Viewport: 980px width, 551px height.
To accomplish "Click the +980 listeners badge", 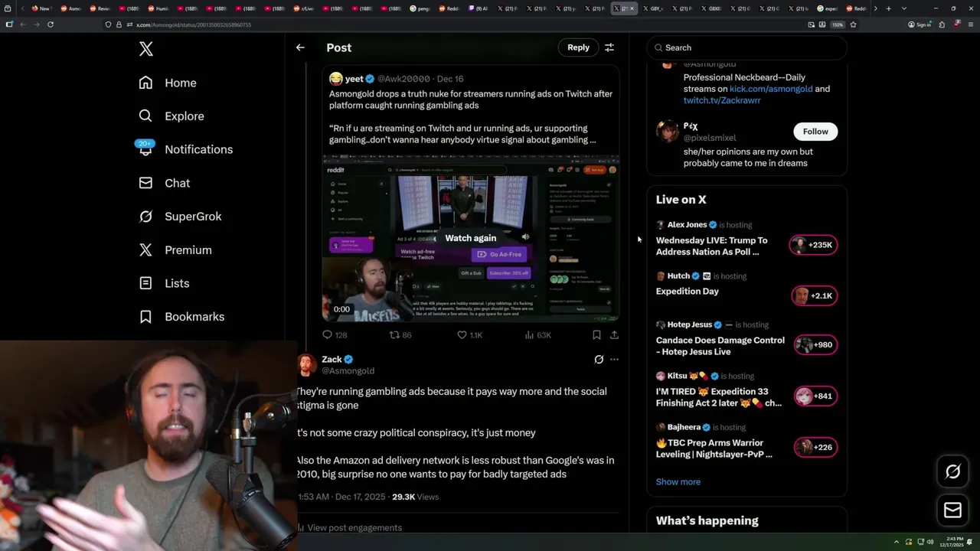I will coord(815,344).
